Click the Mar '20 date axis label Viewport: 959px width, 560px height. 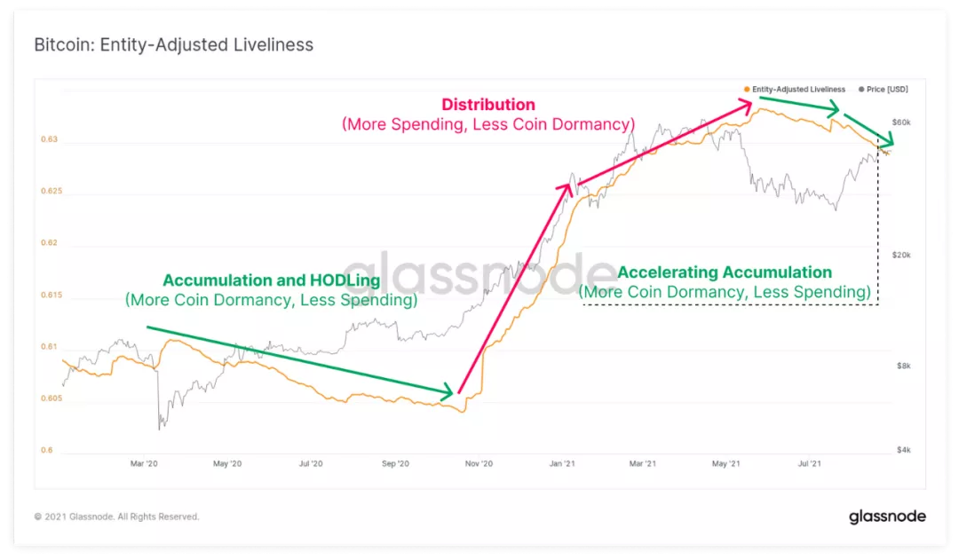pyautogui.click(x=144, y=463)
